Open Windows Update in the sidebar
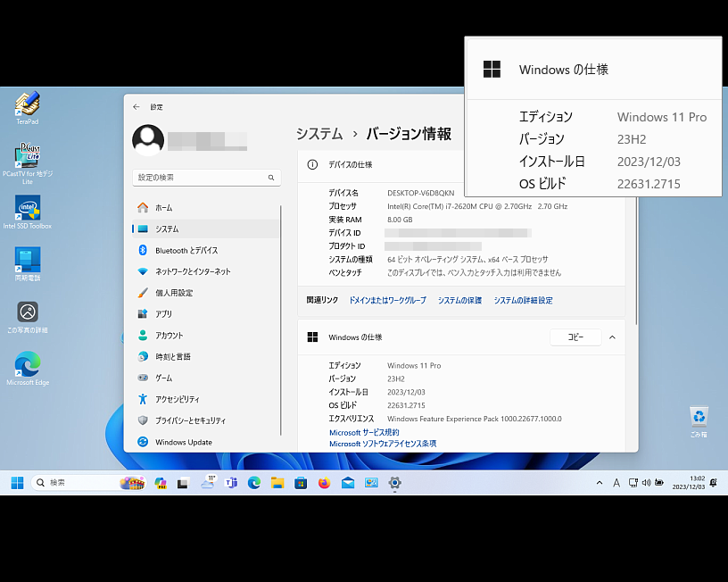Viewport: 728px width, 582px height. pos(206,442)
